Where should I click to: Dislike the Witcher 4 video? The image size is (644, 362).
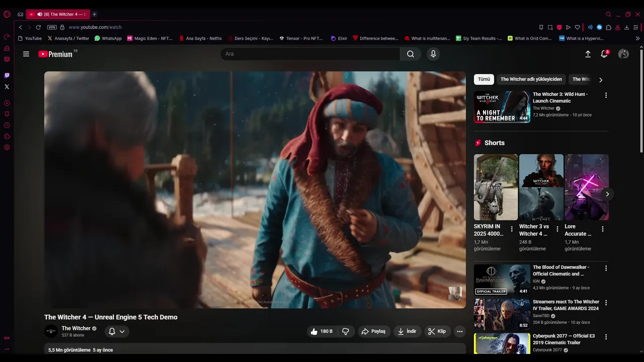coord(346,331)
